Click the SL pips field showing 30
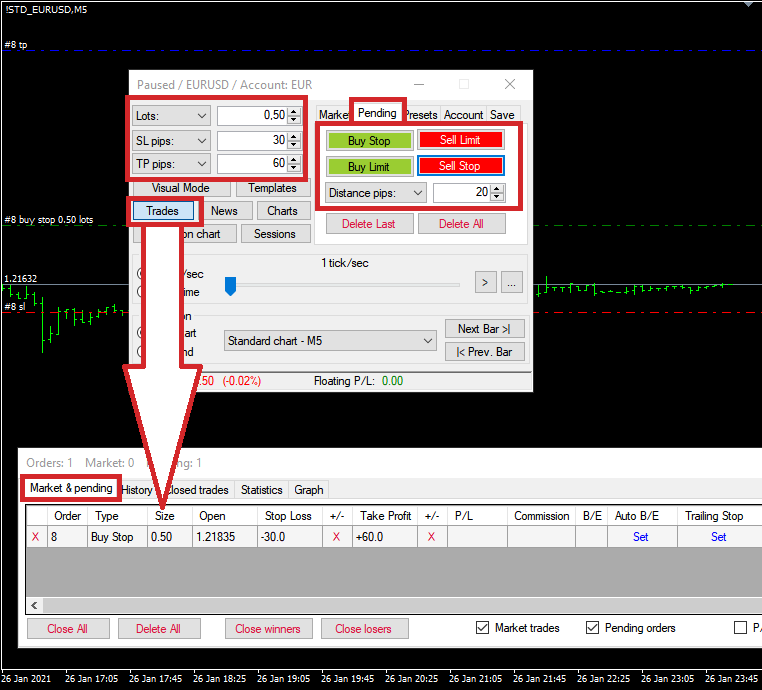762x690 pixels. pyautogui.click(x=253, y=140)
